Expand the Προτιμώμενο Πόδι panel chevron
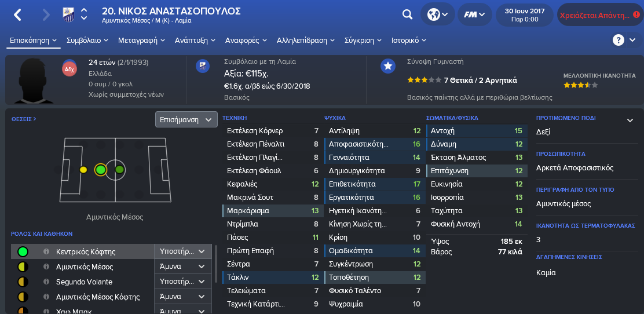The image size is (644, 314). tap(630, 120)
